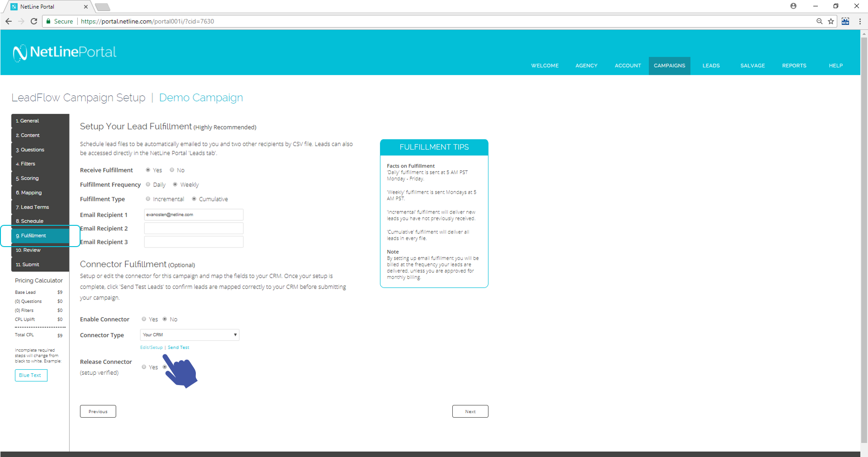Go to step 4 Filters
The height and width of the screenshot is (457, 868).
pyautogui.click(x=40, y=164)
